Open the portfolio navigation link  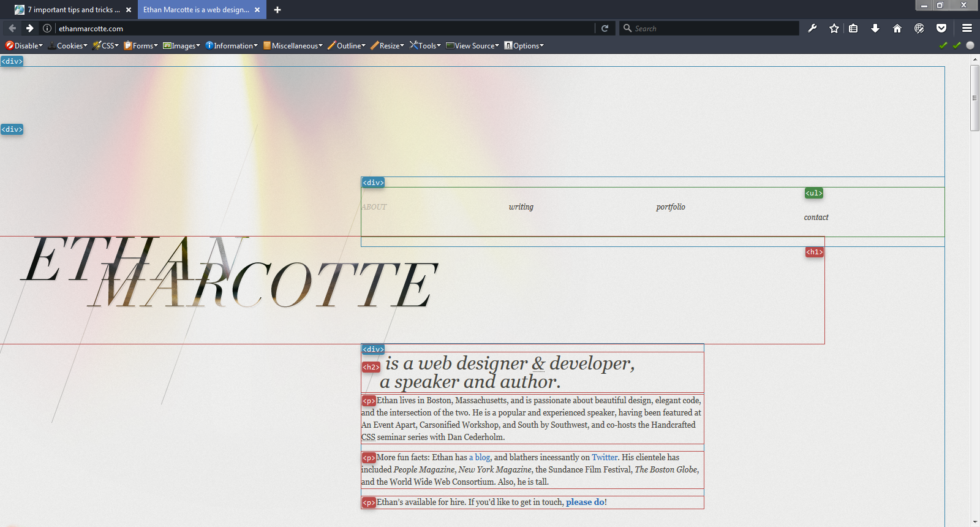click(x=671, y=207)
